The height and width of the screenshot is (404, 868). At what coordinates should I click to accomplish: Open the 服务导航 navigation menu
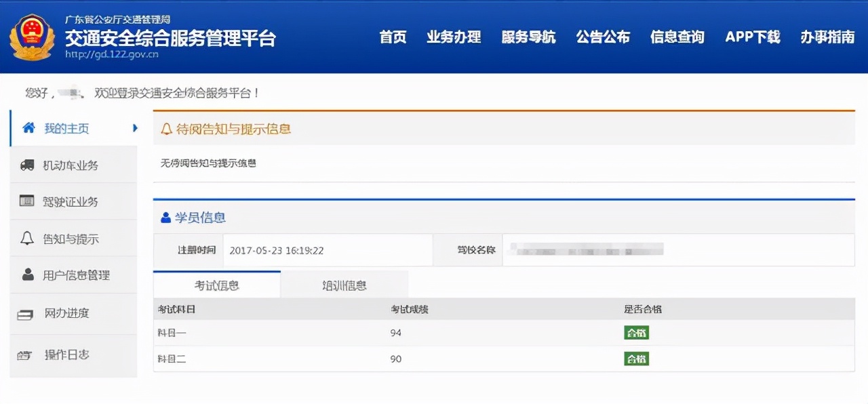click(528, 37)
